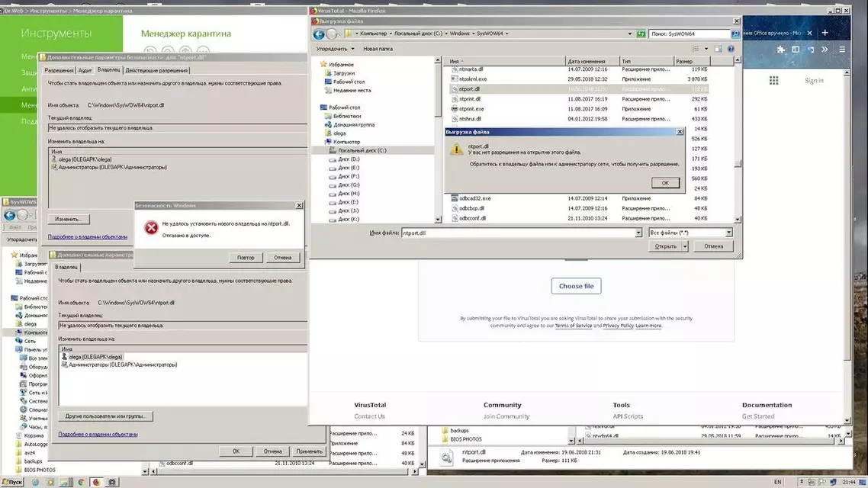
Task: Open 'Все файлы (*.*)' file type dropdown
Action: (690, 233)
